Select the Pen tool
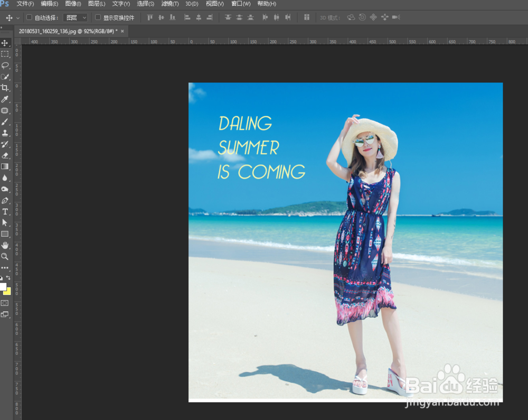 click(5, 200)
